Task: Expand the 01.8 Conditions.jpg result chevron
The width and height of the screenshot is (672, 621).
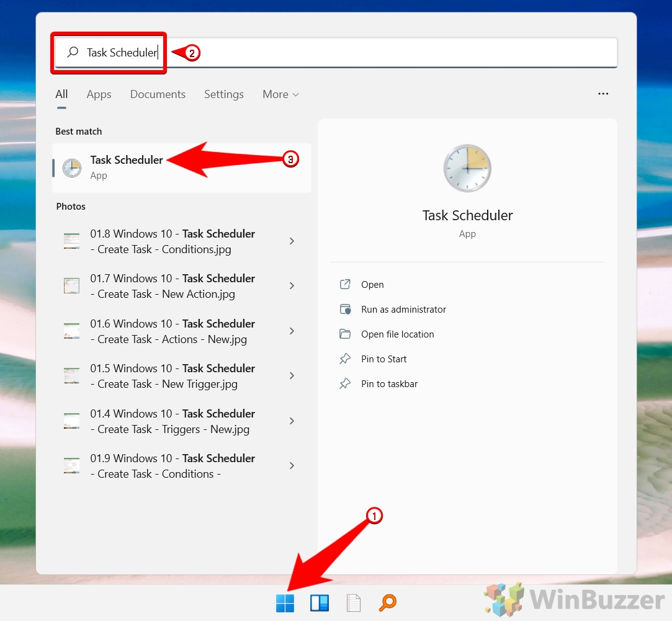Action: (x=292, y=241)
